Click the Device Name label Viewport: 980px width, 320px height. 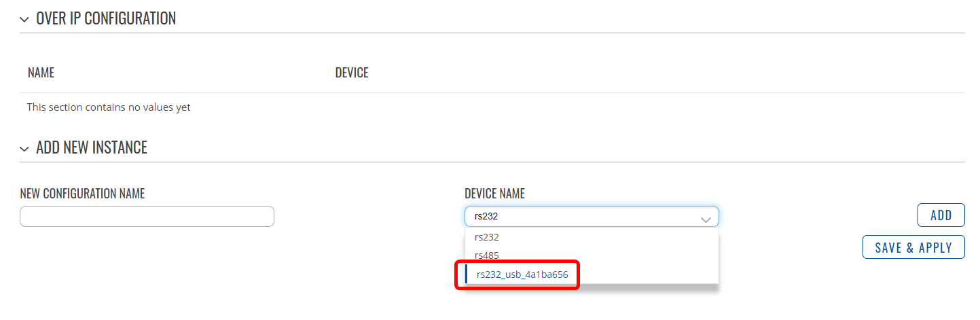(494, 194)
